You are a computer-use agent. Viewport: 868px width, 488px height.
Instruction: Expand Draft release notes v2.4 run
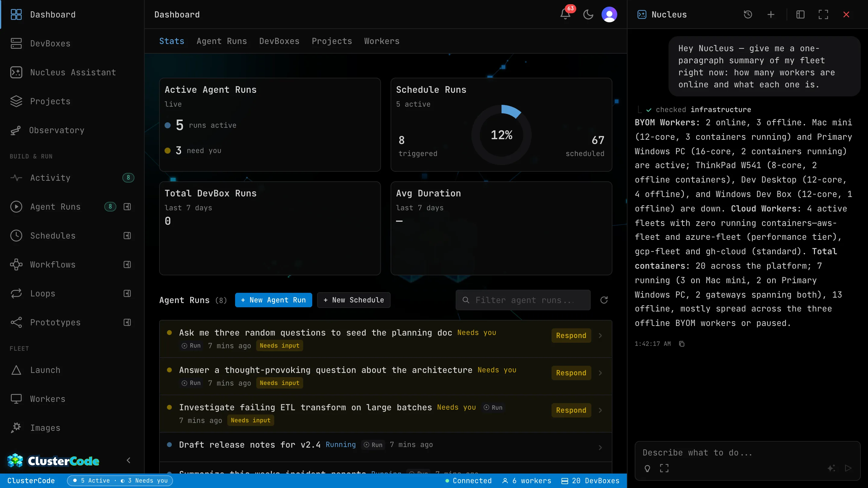pos(600,448)
